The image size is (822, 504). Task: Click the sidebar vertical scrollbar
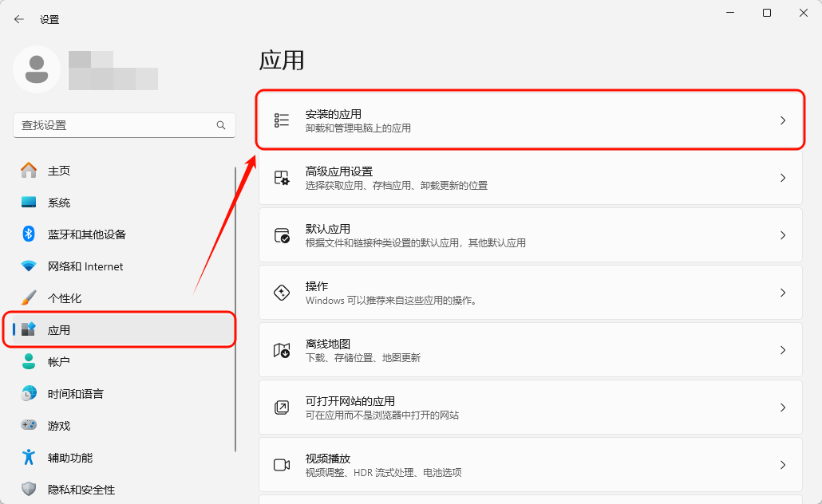pyautogui.click(x=235, y=309)
